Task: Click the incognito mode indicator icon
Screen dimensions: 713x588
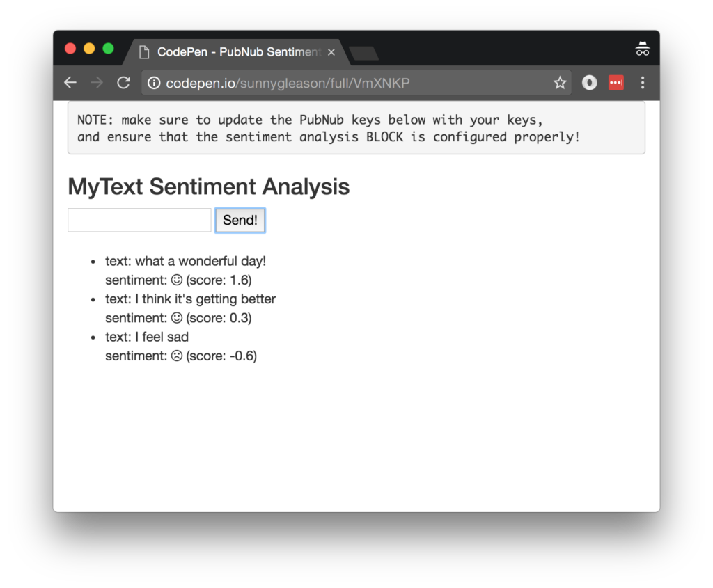Action: (641, 48)
